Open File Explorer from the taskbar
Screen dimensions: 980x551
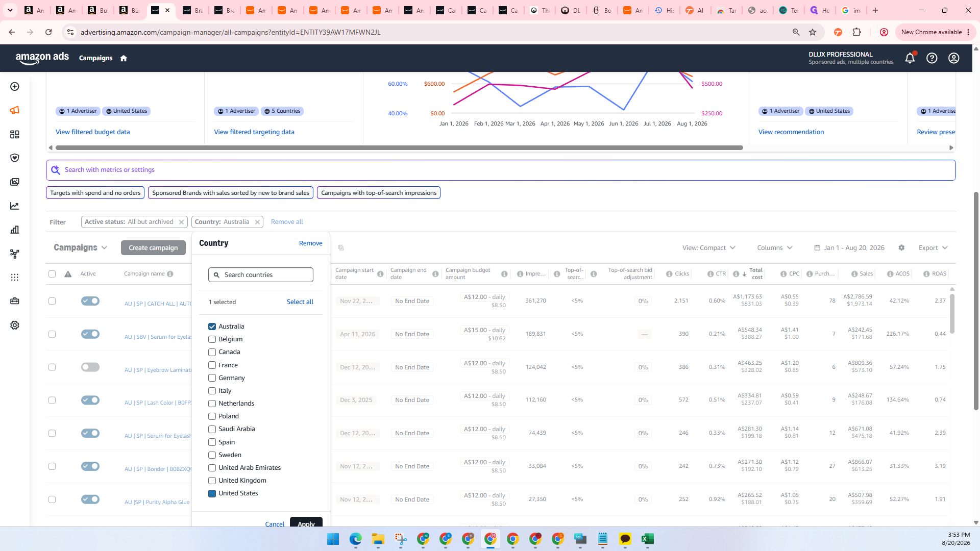pyautogui.click(x=378, y=539)
